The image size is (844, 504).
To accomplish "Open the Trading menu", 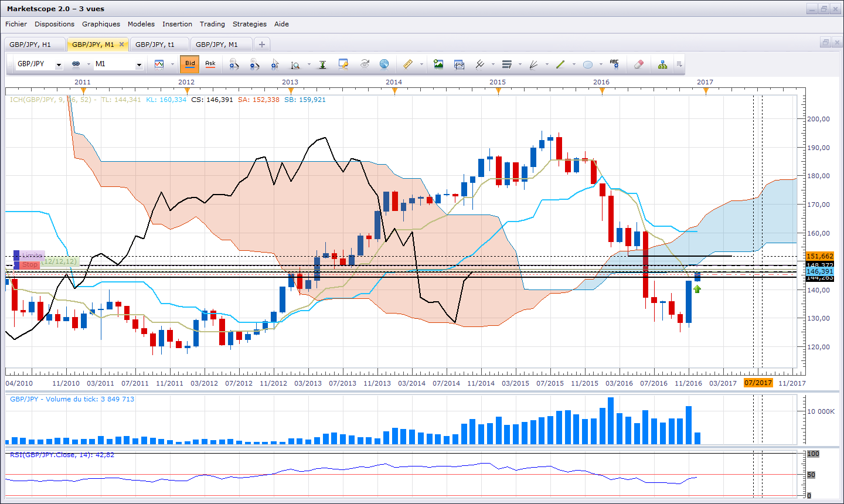I will point(212,24).
